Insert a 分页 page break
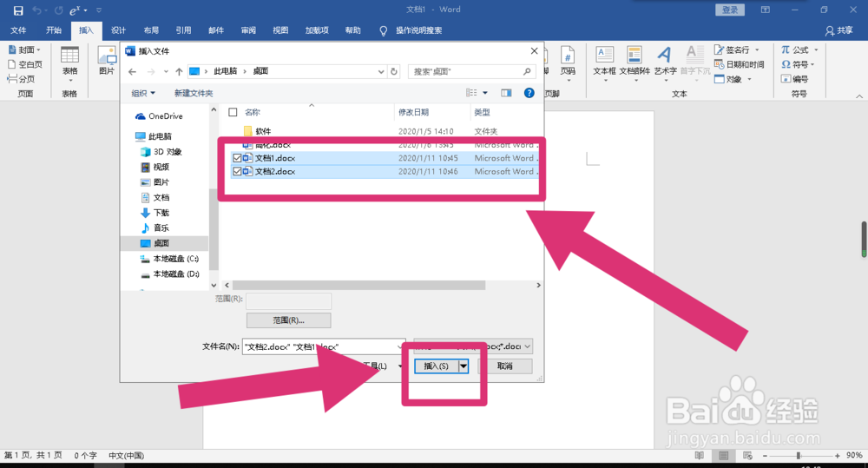The width and height of the screenshot is (868, 468). (x=21, y=79)
